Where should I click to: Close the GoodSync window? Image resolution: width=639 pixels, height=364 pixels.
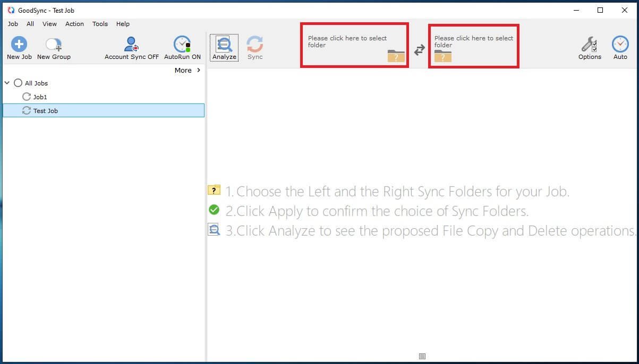coord(625,10)
